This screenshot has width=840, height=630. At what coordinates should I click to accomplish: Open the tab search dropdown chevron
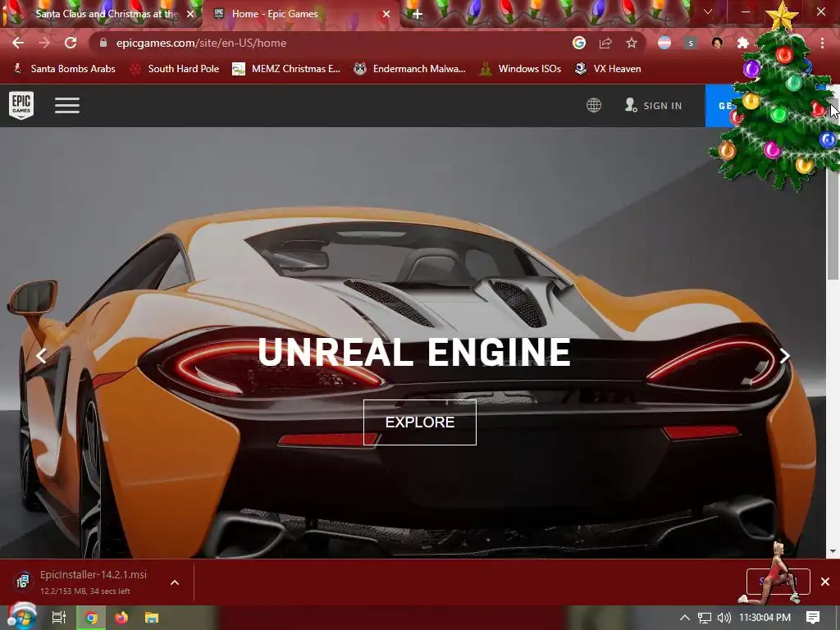(708, 11)
